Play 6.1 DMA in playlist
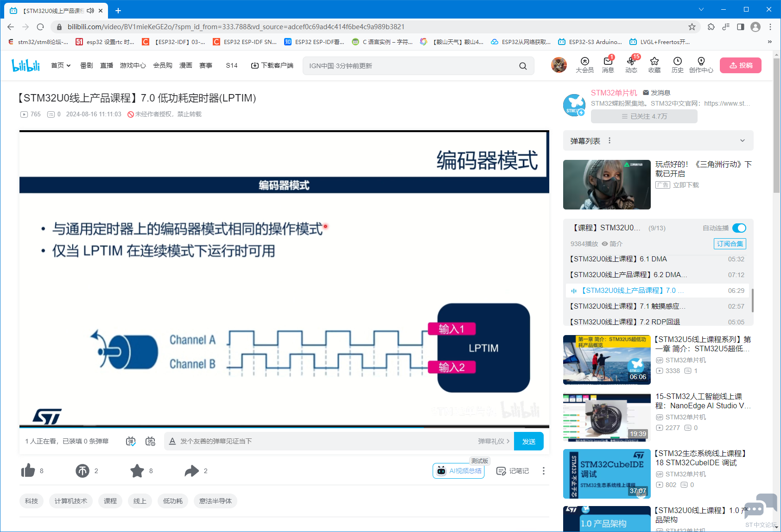Image resolution: width=781 pixels, height=532 pixels. pyautogui.click(x=657, y=259)
